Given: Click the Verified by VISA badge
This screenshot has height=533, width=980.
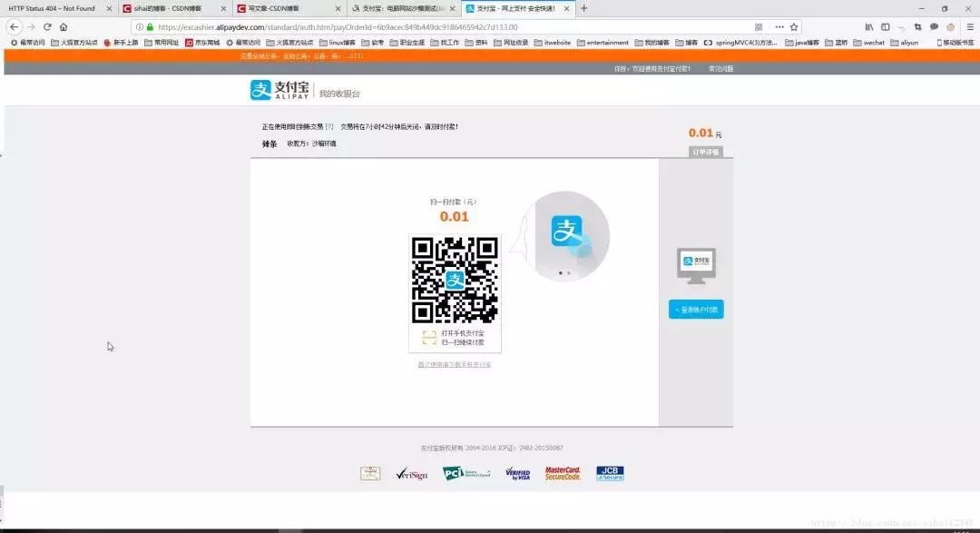Looking at the screenshot, I should coord(517,473).
